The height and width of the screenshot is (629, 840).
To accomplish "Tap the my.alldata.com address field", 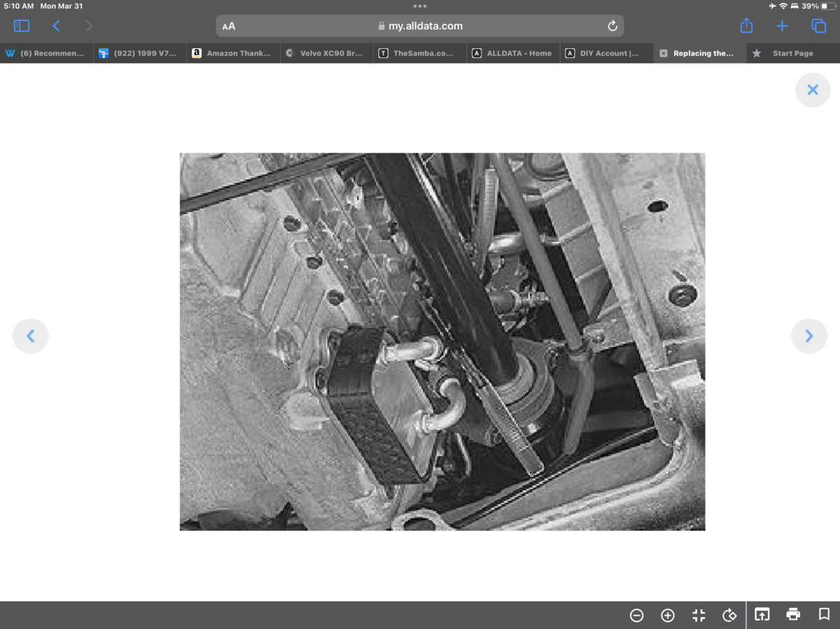I will pos(420,26).
